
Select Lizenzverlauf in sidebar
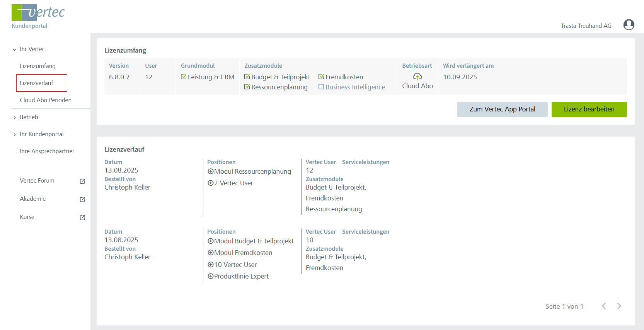pos(37,83)
